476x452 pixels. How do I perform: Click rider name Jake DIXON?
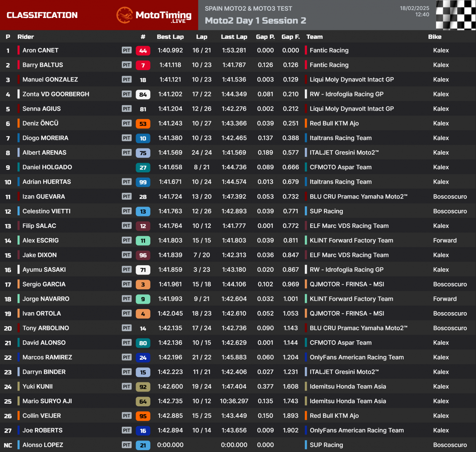[39, 255]
